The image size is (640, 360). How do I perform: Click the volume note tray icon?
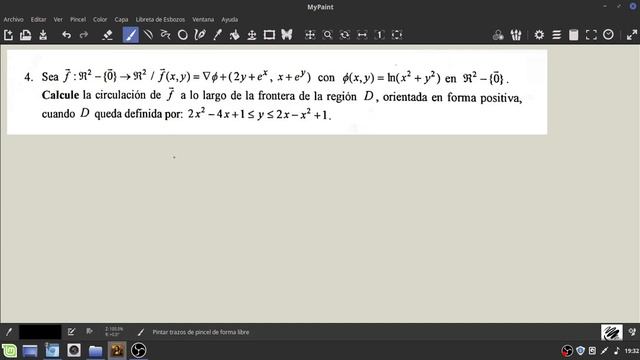(x=616, y=351)
